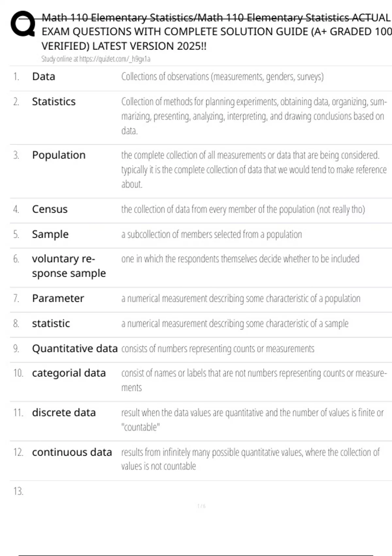Select the term "Data"
Image resolution: width=392 pixels, height=556 pixels.
pos(43,77)
